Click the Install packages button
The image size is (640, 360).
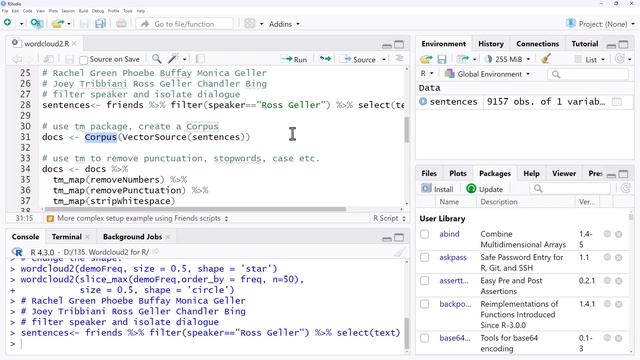tap(437, 189)
